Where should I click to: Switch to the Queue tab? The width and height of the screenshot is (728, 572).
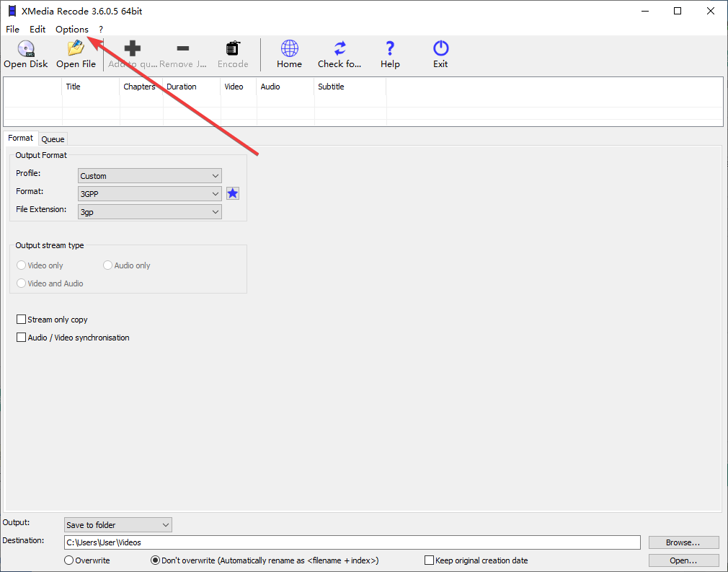click(x=53, y=139)
